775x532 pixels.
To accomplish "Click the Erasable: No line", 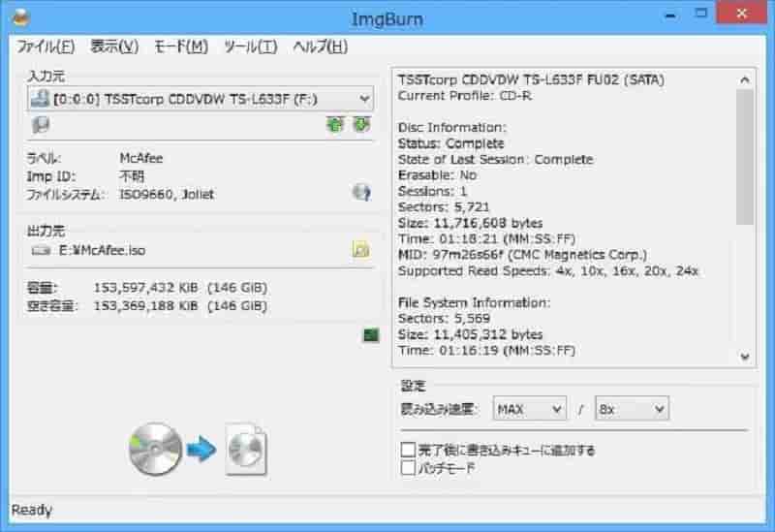I will point(437,175).
